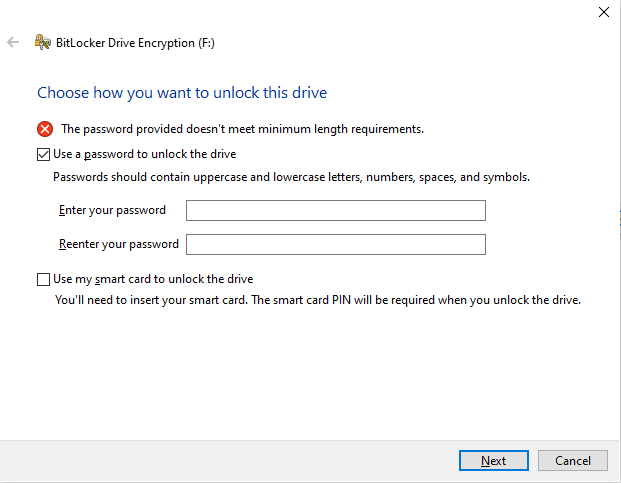Image resolution: width=621 pixels, height=483 pixels.
Task: Focus the 'Enter your password' field
Action: click(336, 210)
